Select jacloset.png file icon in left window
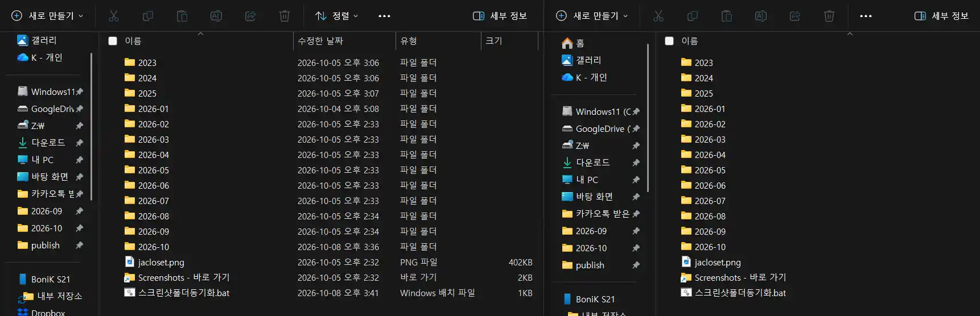 [130, 262]
